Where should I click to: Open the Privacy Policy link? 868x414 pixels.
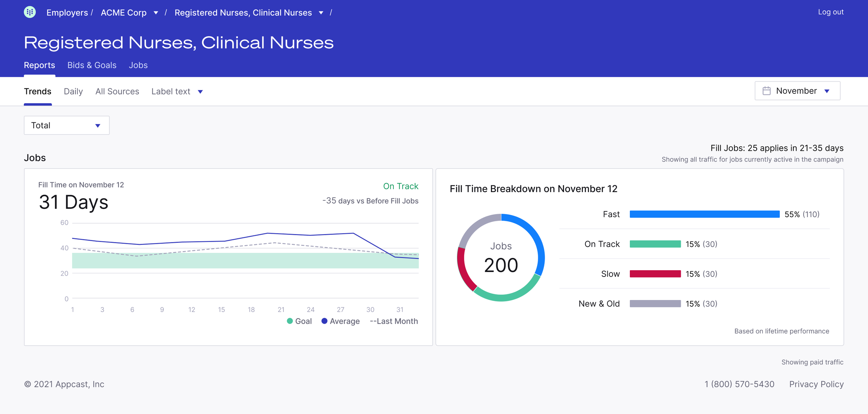click(816, 384)
